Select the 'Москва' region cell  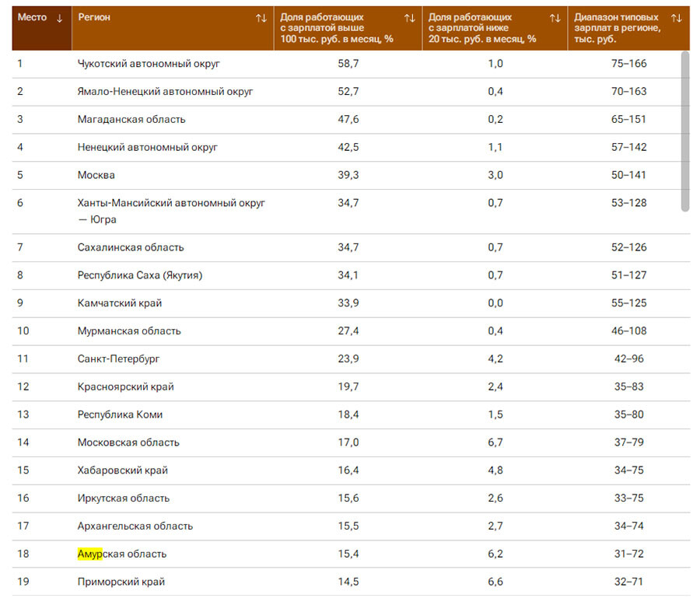pyautogui.click(x=96, y=175)
